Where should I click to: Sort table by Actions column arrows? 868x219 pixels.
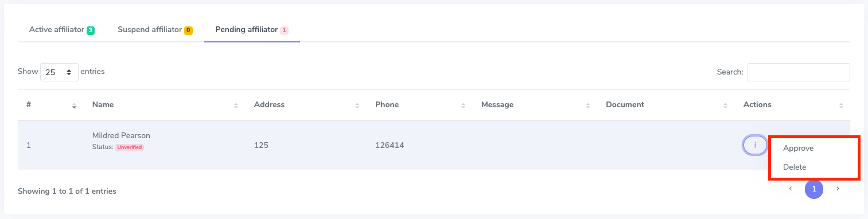coord(841,105)
